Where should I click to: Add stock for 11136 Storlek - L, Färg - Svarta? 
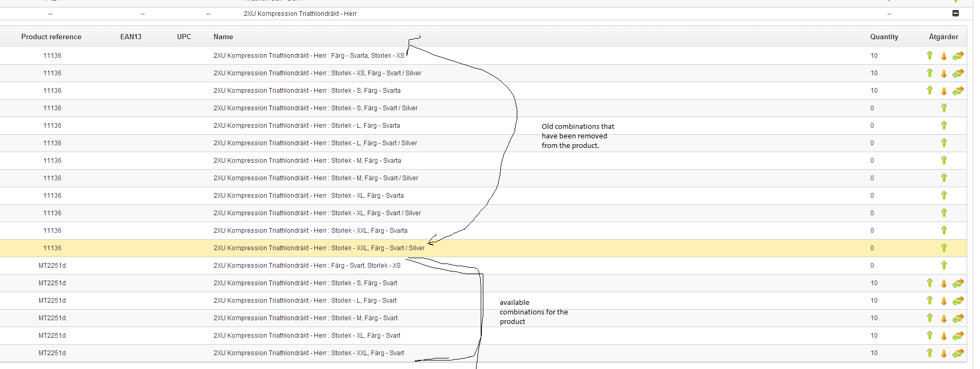pos(944,125)
